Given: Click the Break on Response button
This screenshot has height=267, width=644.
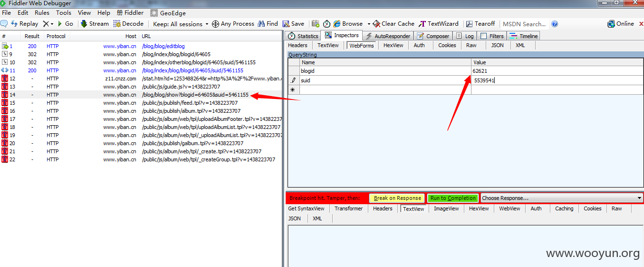Looking at the screenshot, I should tap(397, 198).
